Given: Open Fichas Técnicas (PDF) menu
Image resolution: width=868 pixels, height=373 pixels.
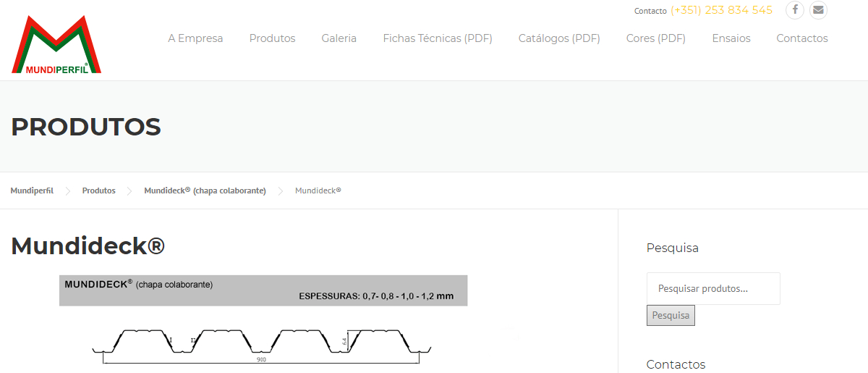Looking at the screenshot, I should point(437,38).
